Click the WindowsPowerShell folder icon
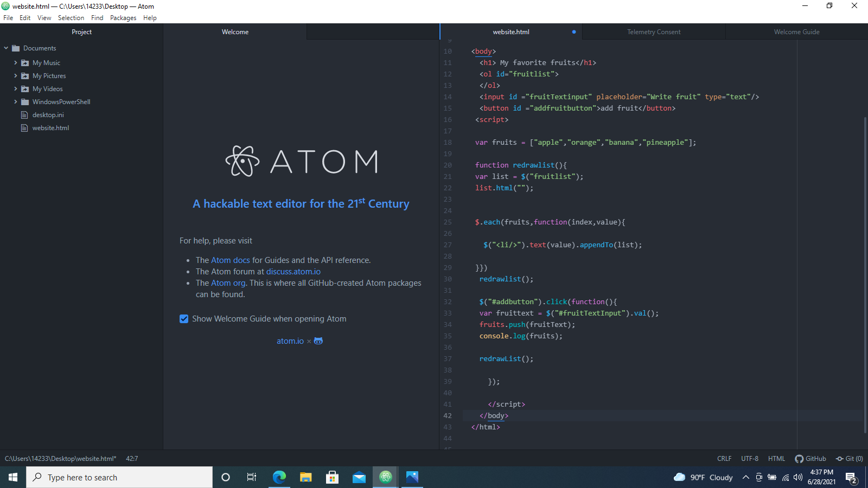868x488 pixels. 25,102
